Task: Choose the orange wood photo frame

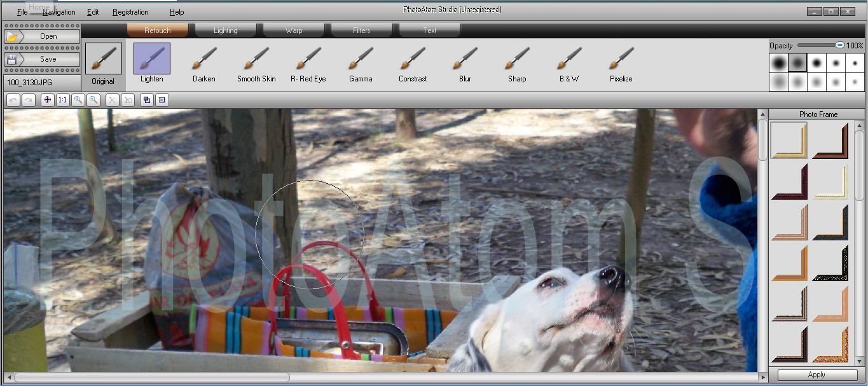Action: 789,263
